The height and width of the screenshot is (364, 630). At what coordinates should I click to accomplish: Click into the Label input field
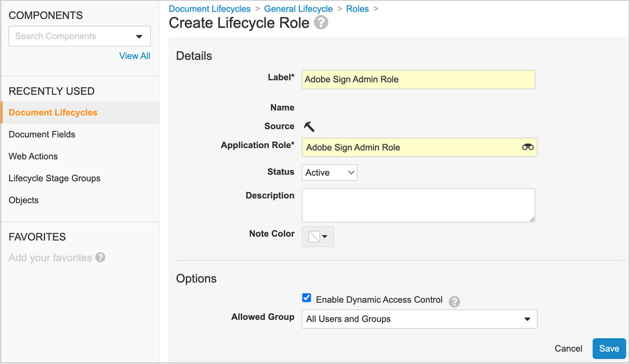coord(418,79)
